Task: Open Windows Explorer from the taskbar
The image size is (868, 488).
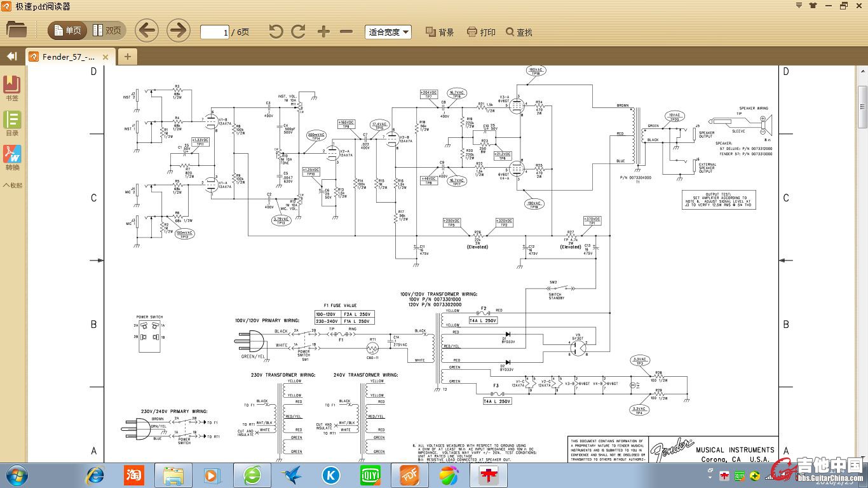Action: pyautogui.click(x=173, y=475)
